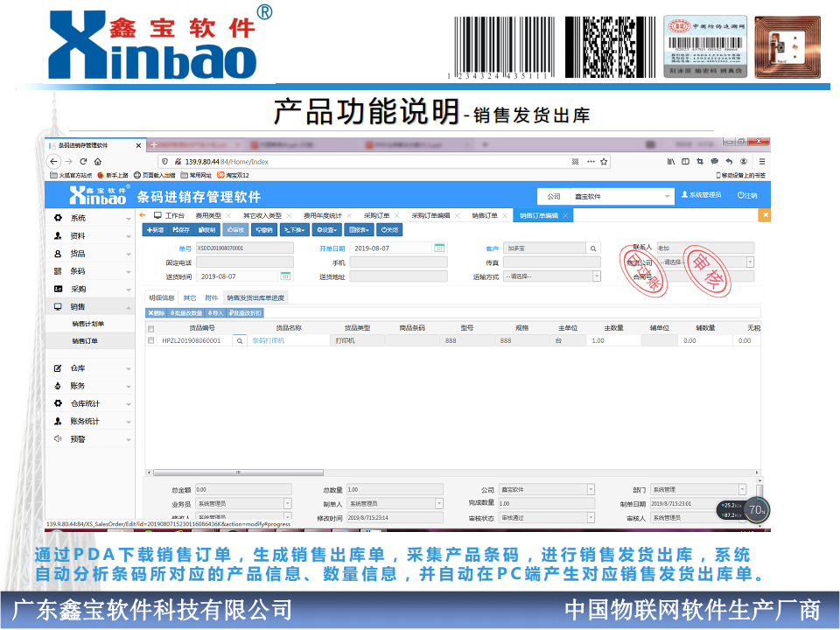The height and width of the screenshot is (630, 840).
Task: Click the 批量改数量 button
Action: tap(186, 313)
